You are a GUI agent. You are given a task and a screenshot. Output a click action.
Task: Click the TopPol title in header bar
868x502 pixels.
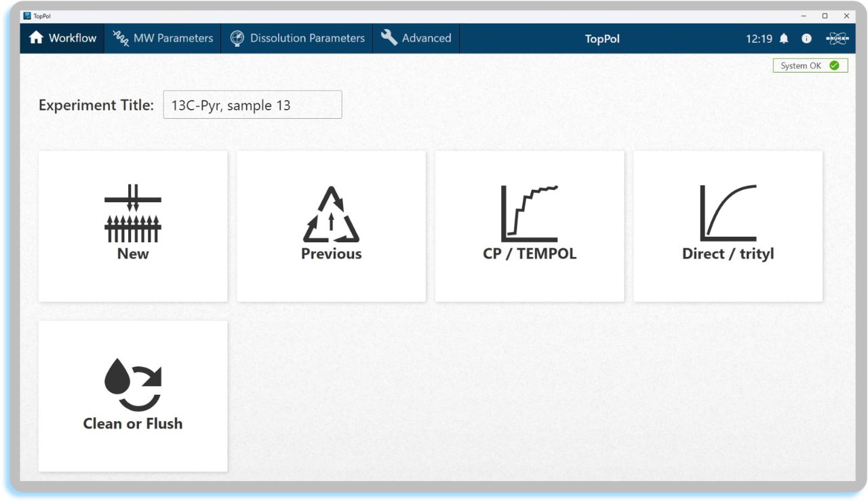pyautogui.click(x=602, y=39)
